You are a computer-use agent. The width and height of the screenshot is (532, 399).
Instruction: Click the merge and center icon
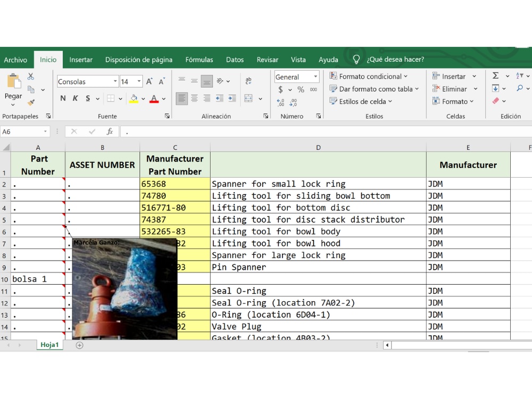(x=248, y=98)
